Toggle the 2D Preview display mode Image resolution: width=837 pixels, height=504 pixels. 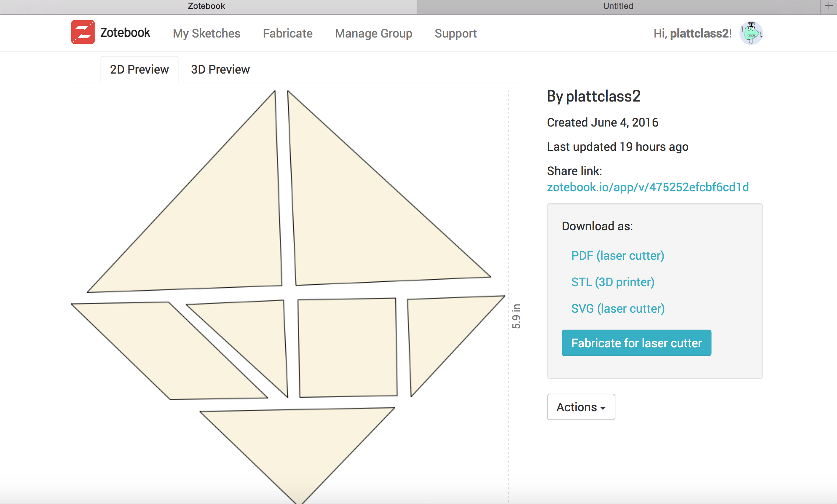pyautogui.click(x=140, y=70)
